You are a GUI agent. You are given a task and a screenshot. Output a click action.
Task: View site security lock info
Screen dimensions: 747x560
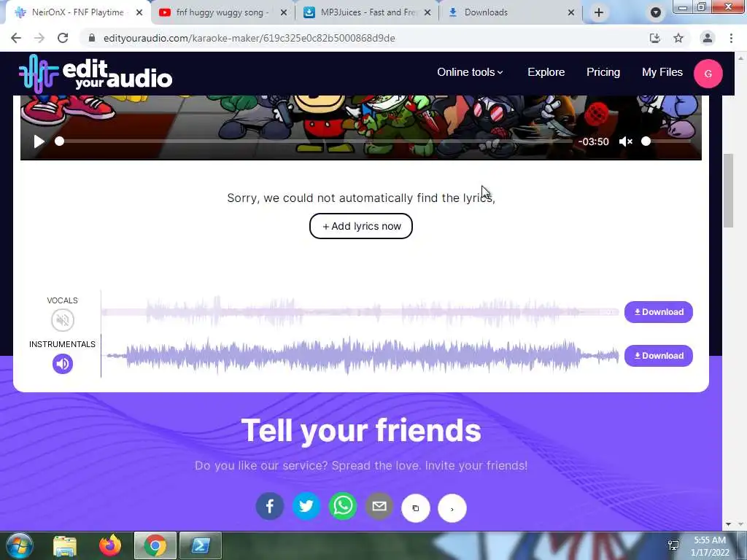pyautogui.click(x=92, y=38)
